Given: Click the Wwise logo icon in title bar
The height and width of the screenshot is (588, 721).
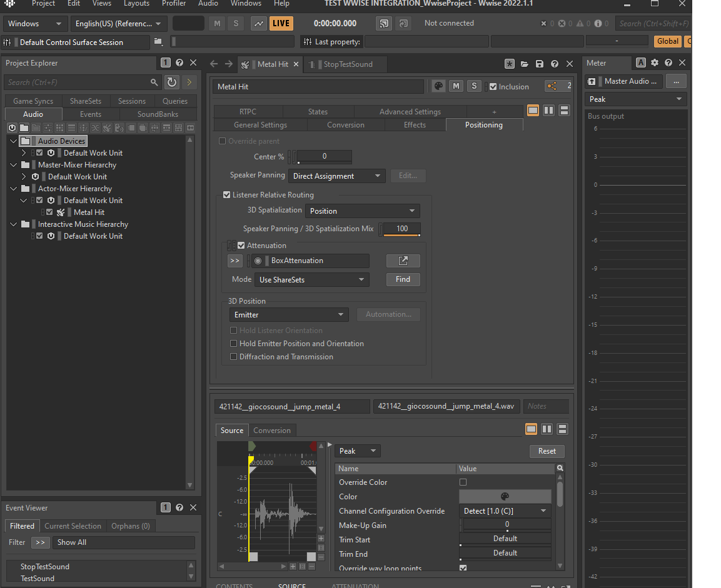Looking at the screenshot, I should click(9, 4).
